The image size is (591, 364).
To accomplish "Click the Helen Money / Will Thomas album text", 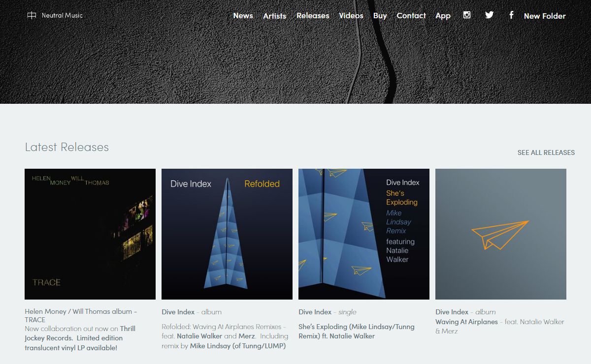I will pyautogui.click(x=81, y=315).
